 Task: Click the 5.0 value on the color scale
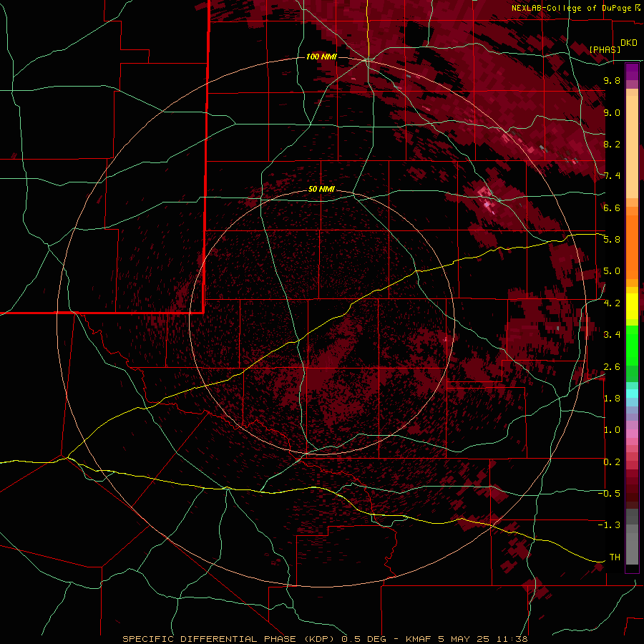(612, 271)
